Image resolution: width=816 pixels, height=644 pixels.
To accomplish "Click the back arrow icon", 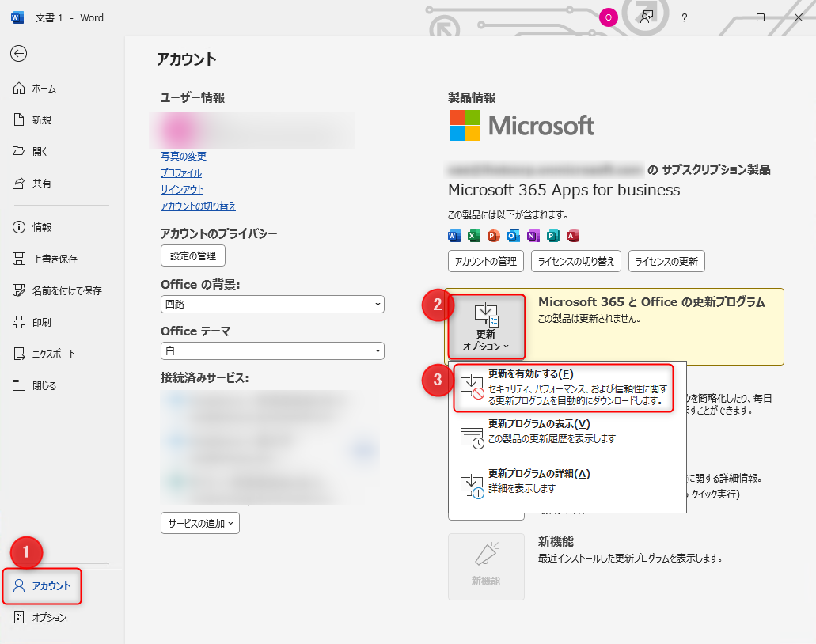I will [x=18, y=53].
